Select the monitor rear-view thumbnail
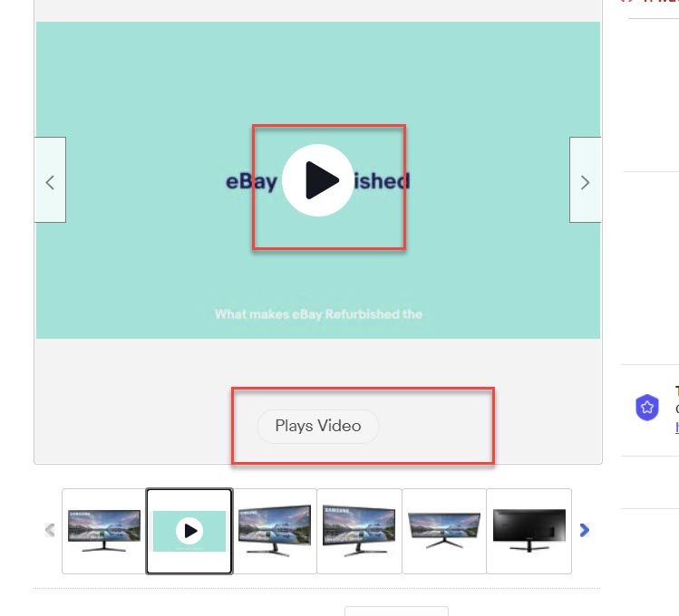Viewport: 679px width, 616px height. (x=529, y=531)
